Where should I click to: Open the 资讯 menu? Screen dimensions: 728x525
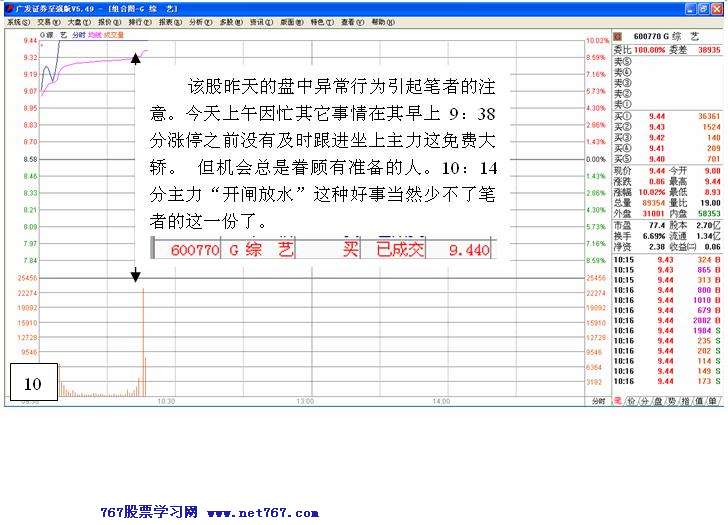[261, 22]
